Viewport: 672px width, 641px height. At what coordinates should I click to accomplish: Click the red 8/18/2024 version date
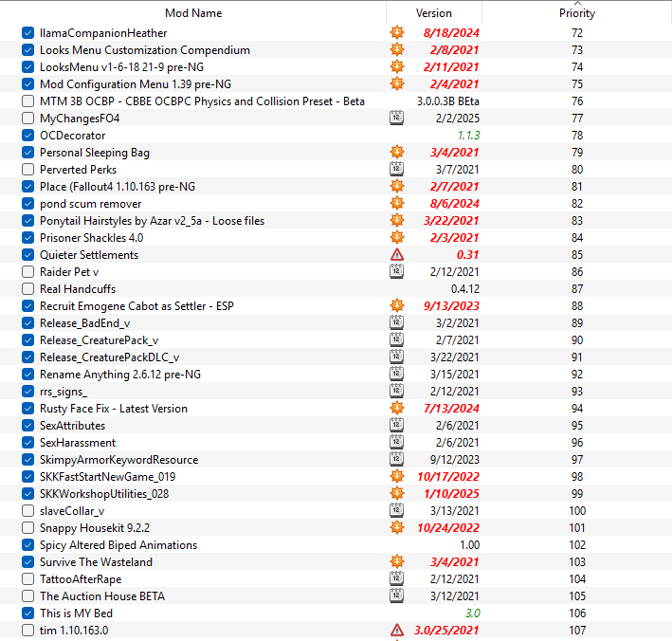451,33
